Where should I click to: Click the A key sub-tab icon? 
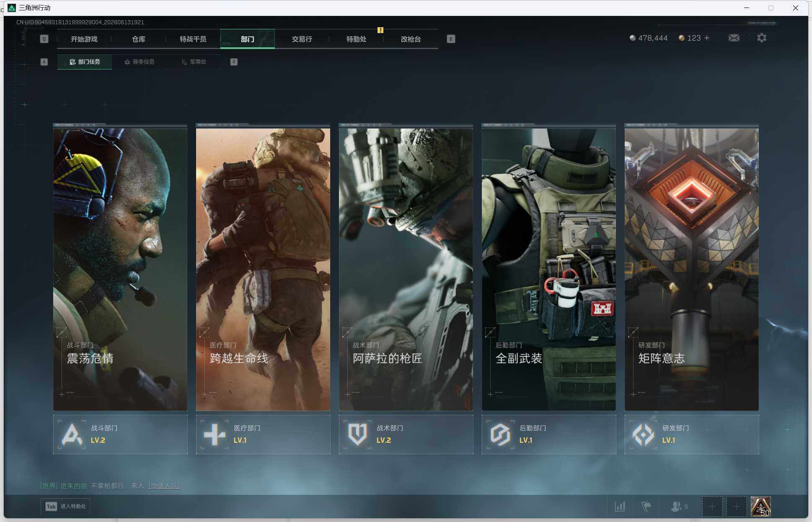pos(44,62)
